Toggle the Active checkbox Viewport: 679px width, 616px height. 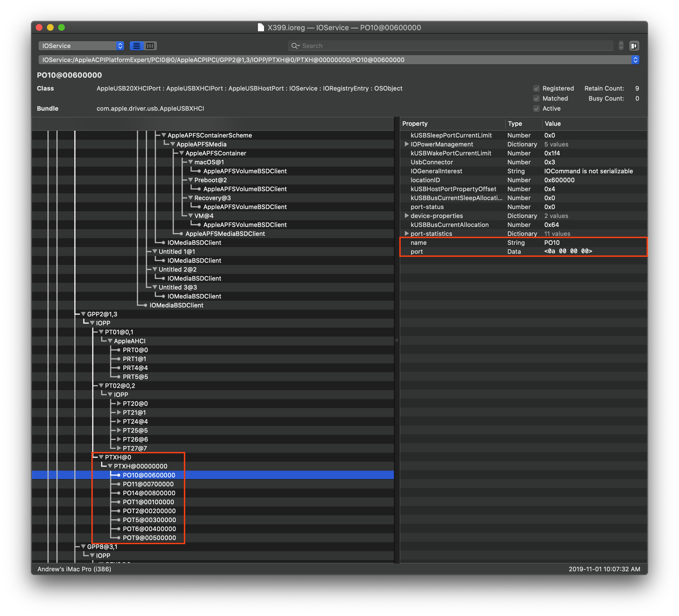click(x=537, y=109)
